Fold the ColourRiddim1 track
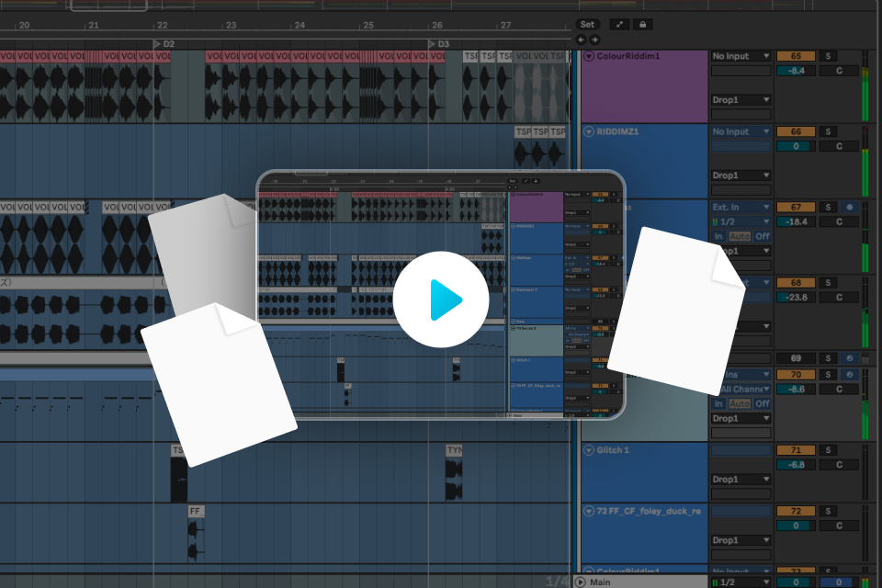Viewport: 882px width, 588px height. click(589, 56)
